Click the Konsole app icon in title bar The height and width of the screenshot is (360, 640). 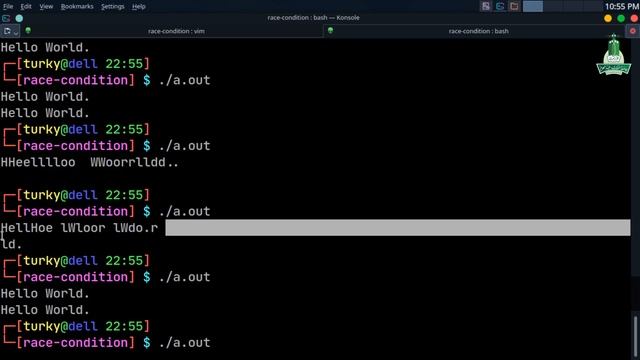tap(6, 18)
